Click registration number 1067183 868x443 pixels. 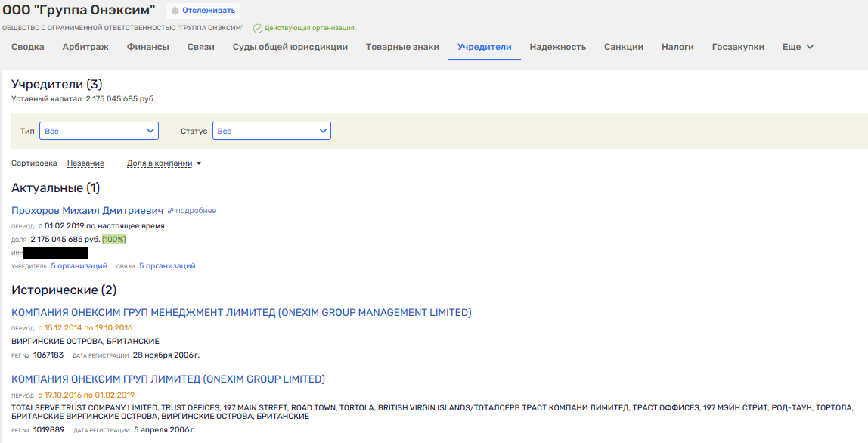tap(48, 355)
